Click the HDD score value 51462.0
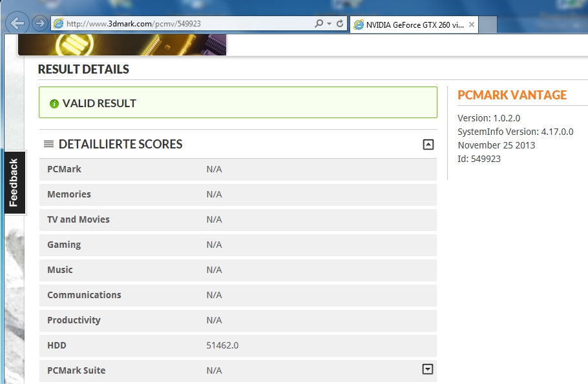Image resolution: width=588 pixels, height=384 pixels. tap(222, 345)
